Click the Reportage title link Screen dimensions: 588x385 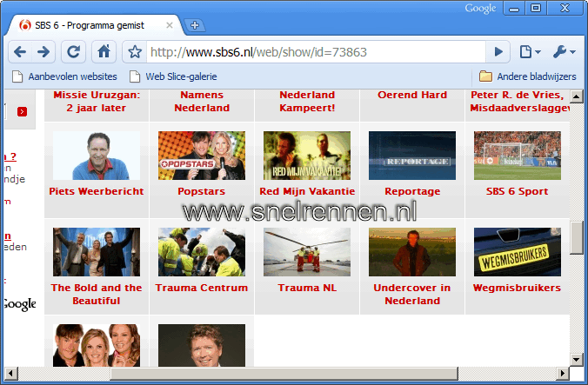[412, 191]
